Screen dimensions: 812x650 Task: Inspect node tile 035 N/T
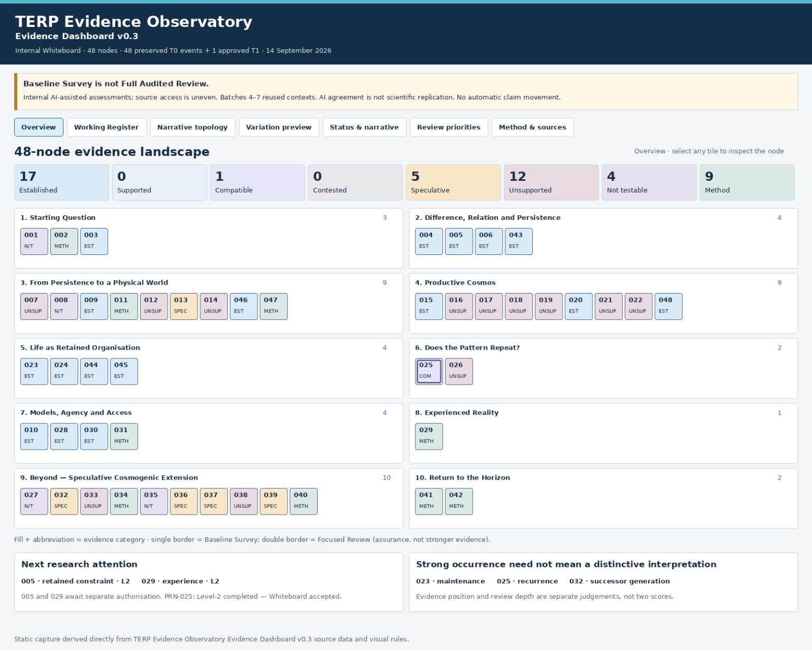(154, 501)
